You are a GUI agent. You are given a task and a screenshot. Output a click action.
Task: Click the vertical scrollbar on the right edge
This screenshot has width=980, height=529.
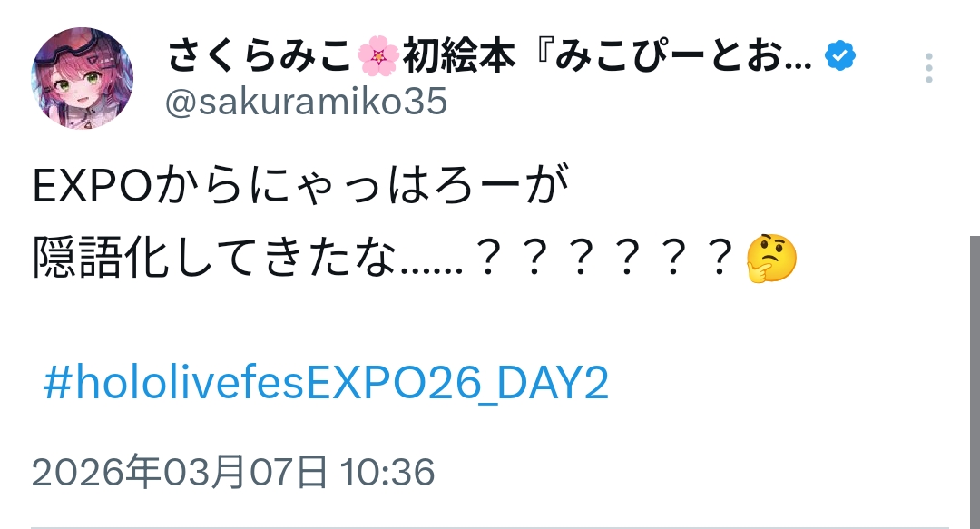tap(975, 382)
